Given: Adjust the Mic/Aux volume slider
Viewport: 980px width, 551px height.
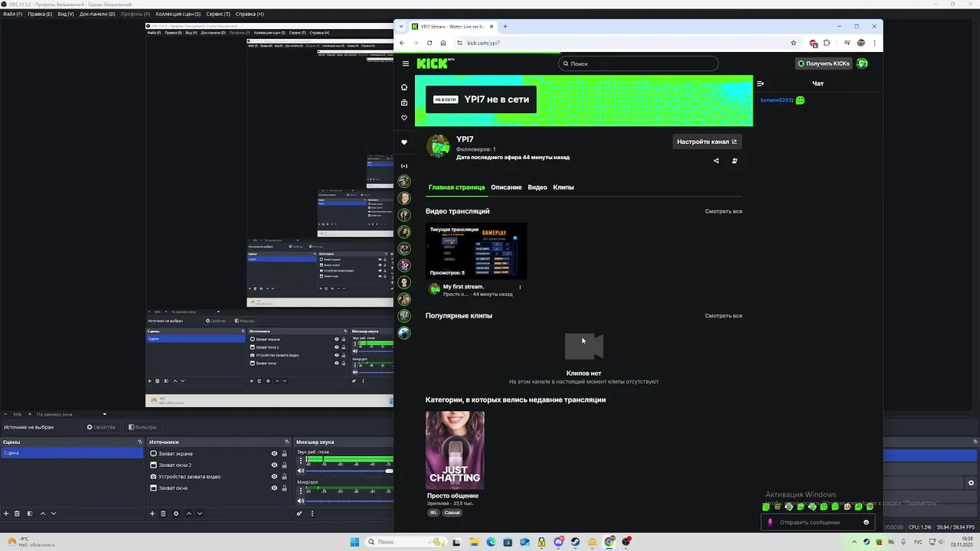Looking at the screenshot, I should (x=351, y=501).
